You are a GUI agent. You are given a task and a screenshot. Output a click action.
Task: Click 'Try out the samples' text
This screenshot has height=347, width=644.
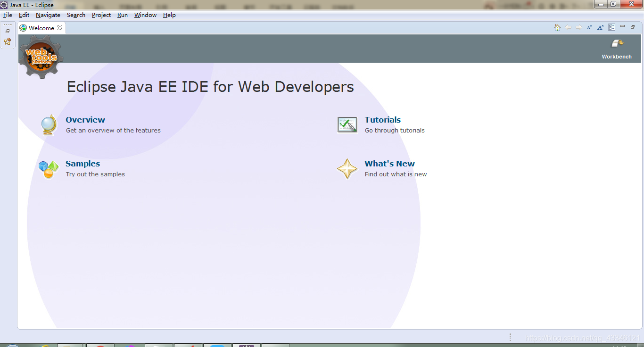point(95,174)
